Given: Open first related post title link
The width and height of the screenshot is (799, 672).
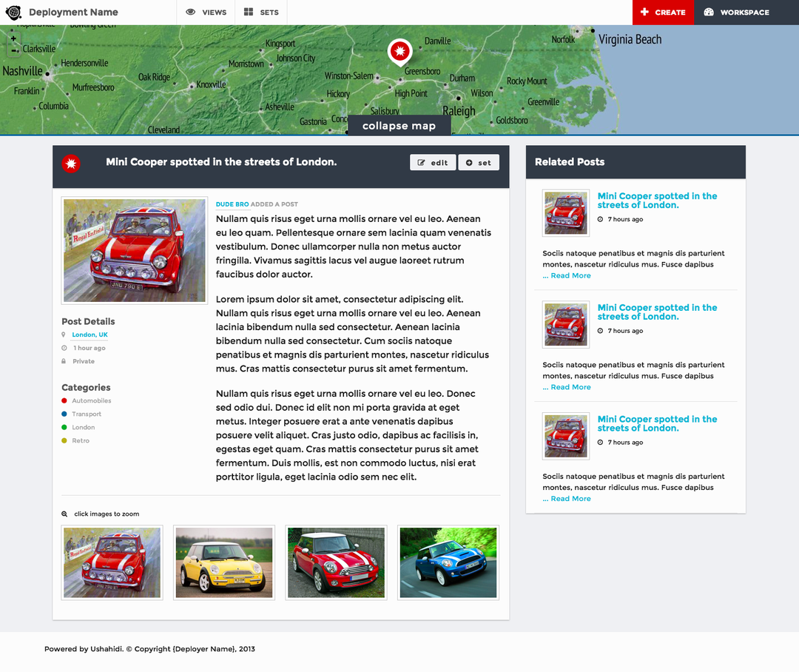Looking at the screenshot, I should pyautogui.click(x=657, y=201).
